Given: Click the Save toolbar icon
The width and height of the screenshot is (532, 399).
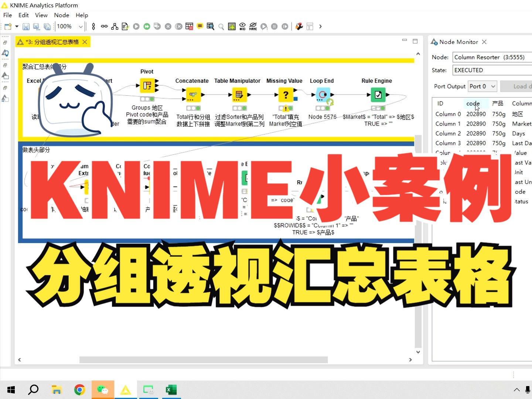Looking at the screenshot, I should coord(26,27).
